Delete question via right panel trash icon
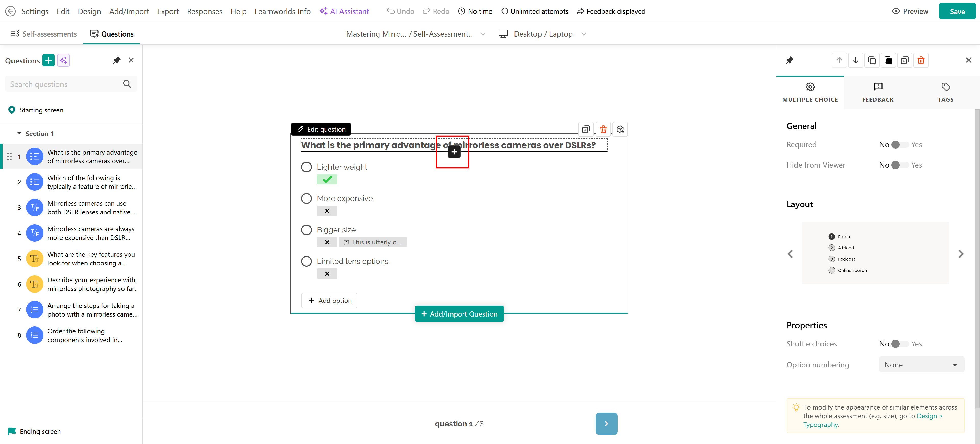This screenshot has height=444, width=980. pyautogui.click(x=921, y=60)
